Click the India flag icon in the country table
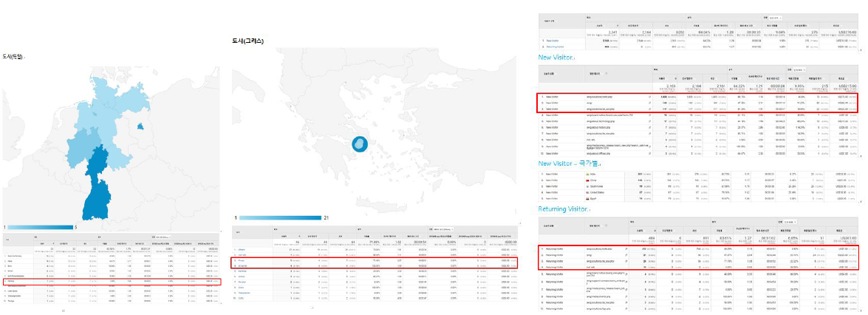Screen dimensions: 868x315 [x=587, y=175]
